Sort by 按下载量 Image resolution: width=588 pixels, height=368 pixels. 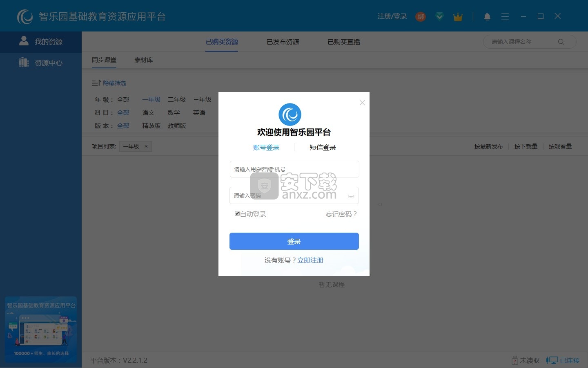pyautogui.click(x=526, y=146)
